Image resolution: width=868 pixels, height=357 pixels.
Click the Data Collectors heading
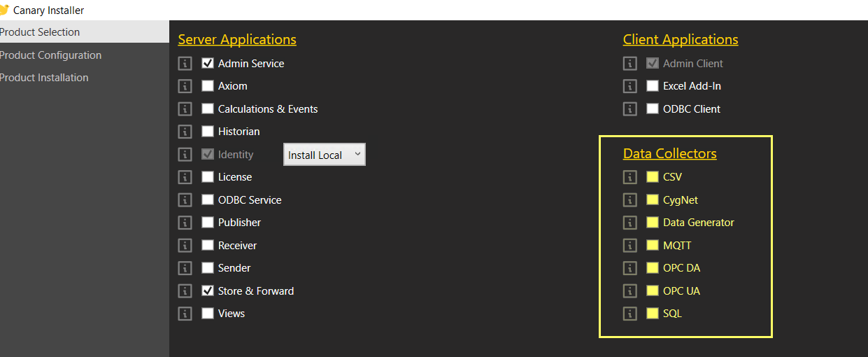pos(670,153)
